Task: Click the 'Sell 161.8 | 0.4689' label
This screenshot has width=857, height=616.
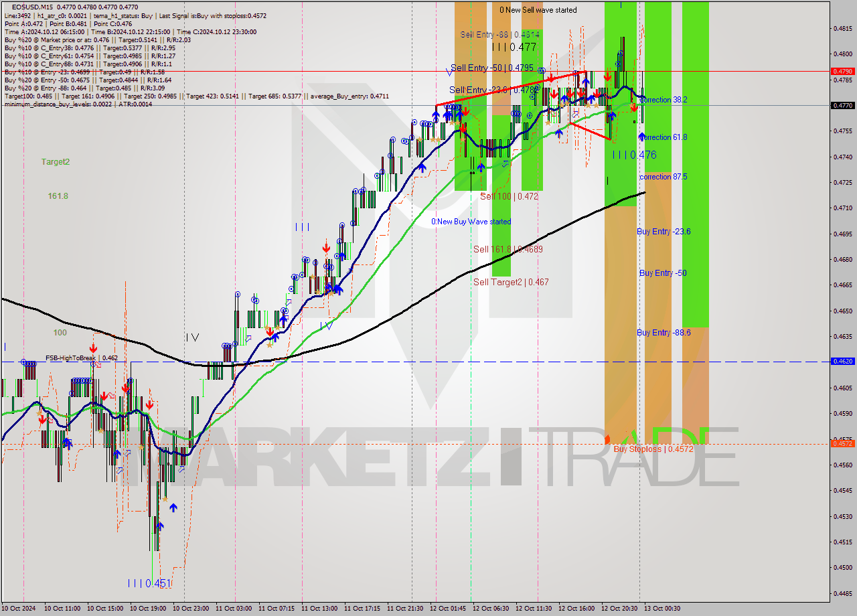Action: (508, 249)
